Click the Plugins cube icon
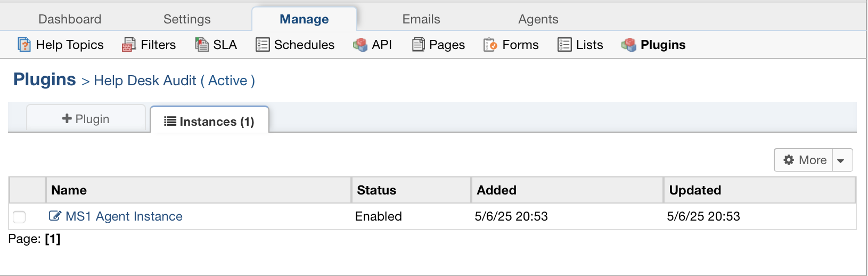The width and height of the screenshot is (868, 276). [629, 45]
